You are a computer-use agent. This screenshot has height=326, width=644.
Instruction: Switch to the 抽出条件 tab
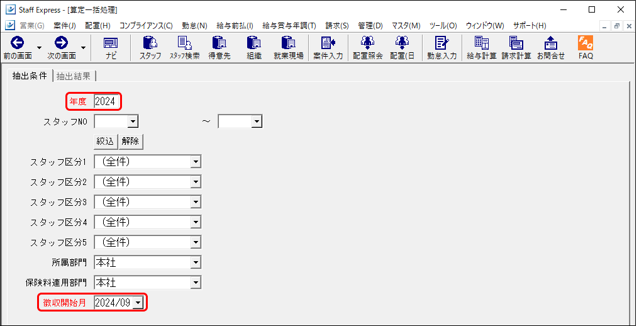pyautogui.click(x=30, y=76)
